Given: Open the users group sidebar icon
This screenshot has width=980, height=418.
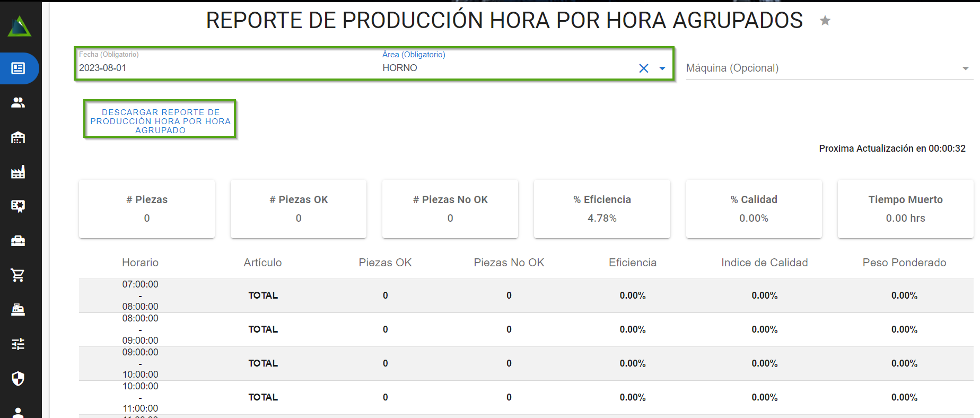Looking at the screenshot, I should [x=18, y=103].
